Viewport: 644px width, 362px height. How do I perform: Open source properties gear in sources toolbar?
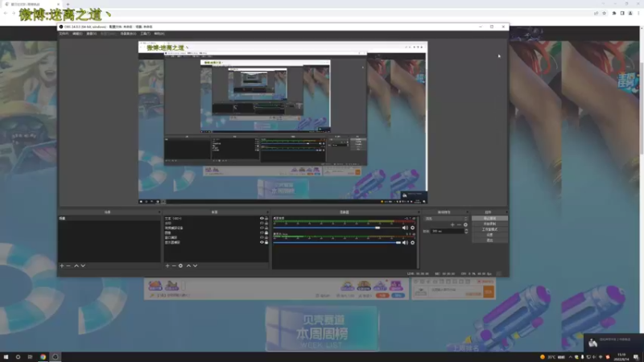tap(180, 266)
